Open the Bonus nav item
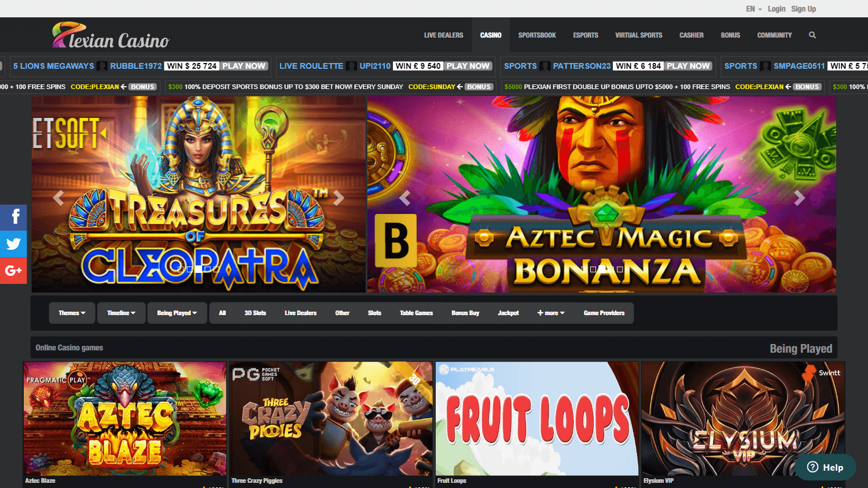Image resolution: width=868 pixels, height=488 pixels. 730,35
